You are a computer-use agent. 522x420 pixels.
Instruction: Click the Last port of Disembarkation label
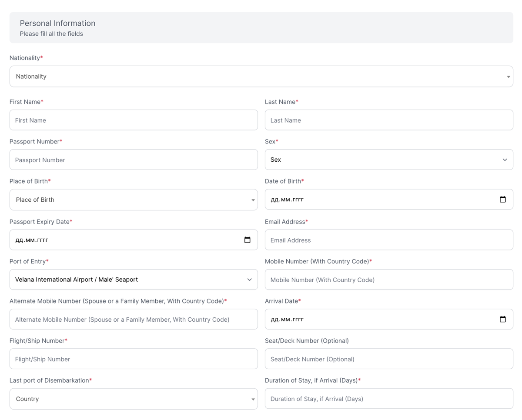[x=50, y=380]
